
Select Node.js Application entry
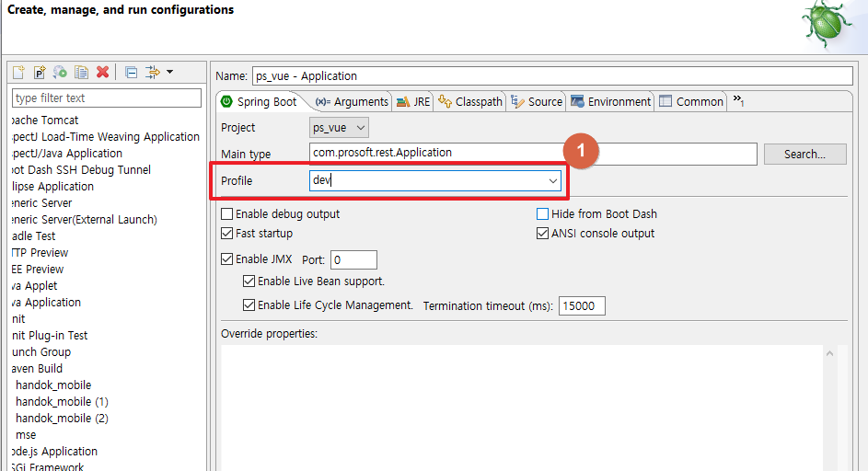coord(55,453)
